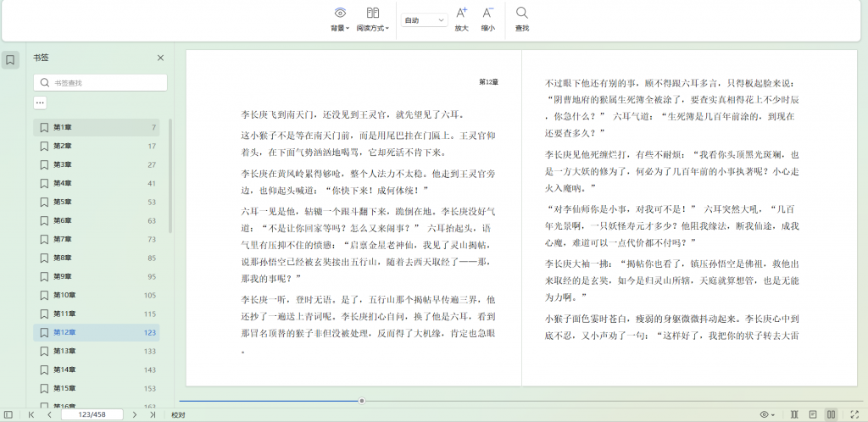The height and width of the screenshot is (422, 868).
Task: Click page number 27 in bookmark list
Action: coord(152,165)
